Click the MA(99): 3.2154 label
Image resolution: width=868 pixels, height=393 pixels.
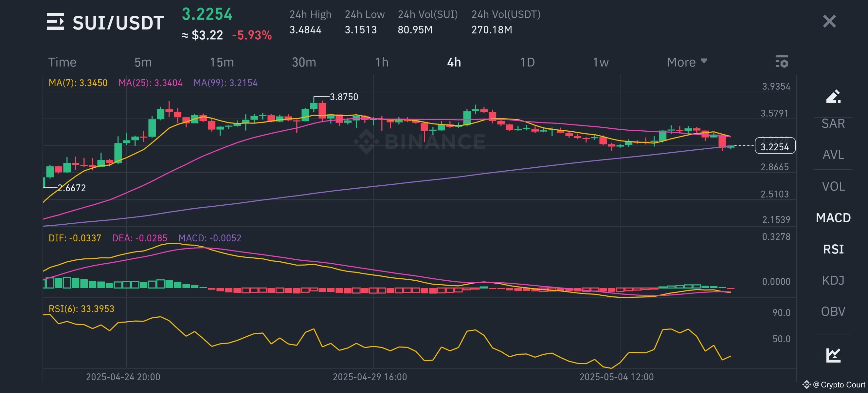click(x=226, y=83)
